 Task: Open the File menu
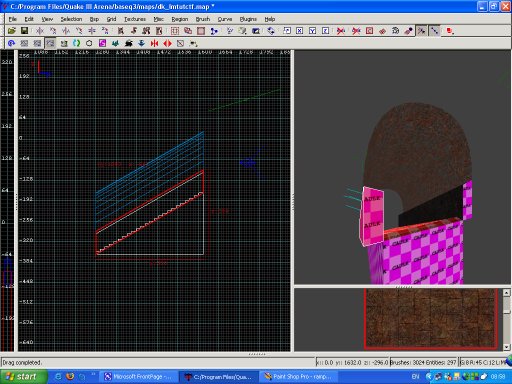click(x=13, y=19)
